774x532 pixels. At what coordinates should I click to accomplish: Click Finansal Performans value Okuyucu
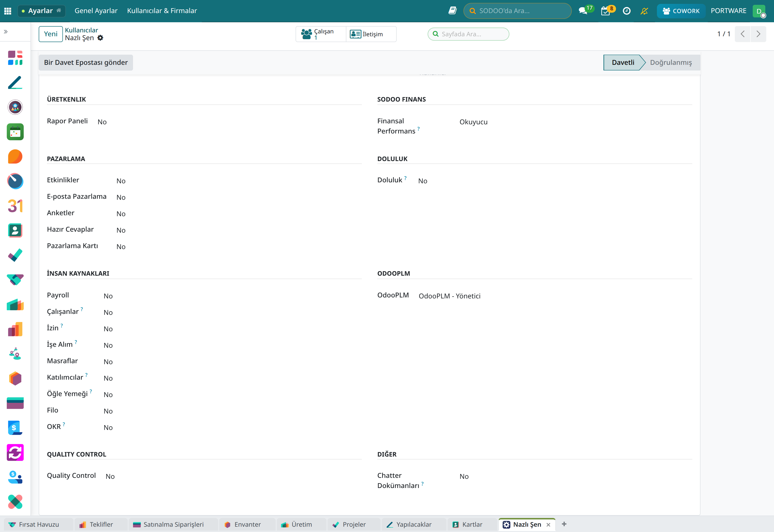pyautogui.click(x=473, y=122)
